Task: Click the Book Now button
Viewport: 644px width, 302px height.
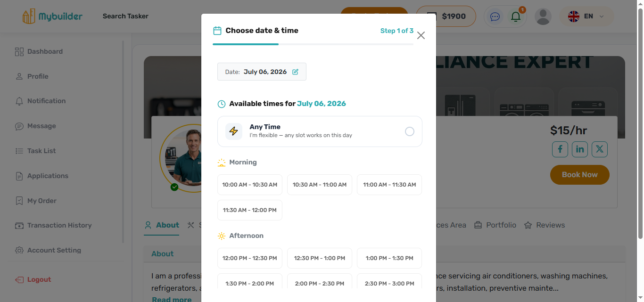Action: (x=580, y=175)
